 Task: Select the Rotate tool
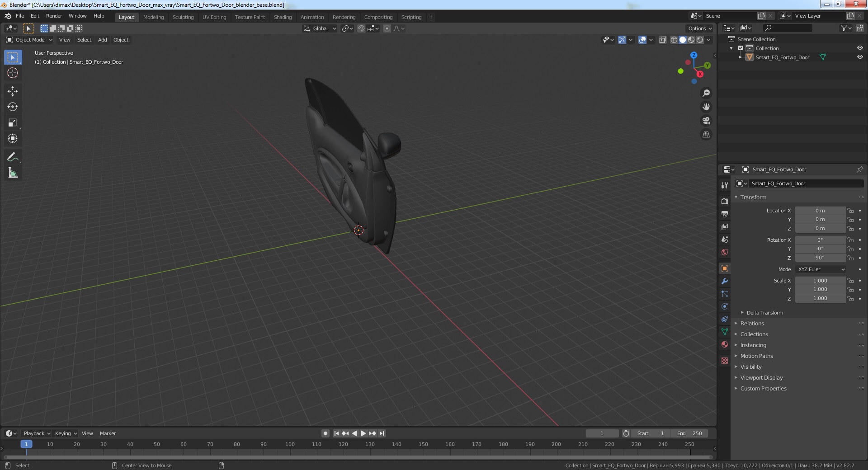click(x=13, y=107)
